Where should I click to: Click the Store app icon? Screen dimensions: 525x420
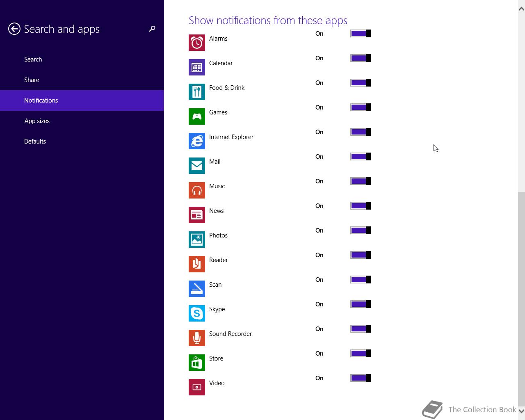point(197,363)
